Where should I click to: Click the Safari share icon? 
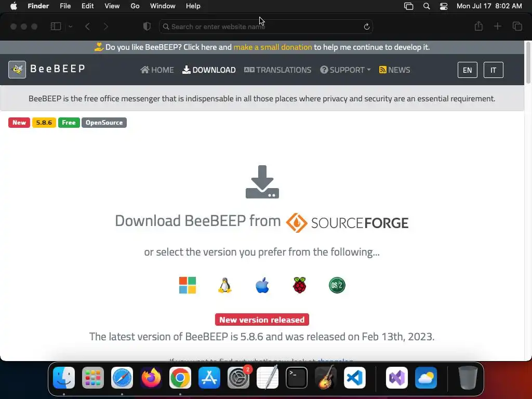point(478,26)
